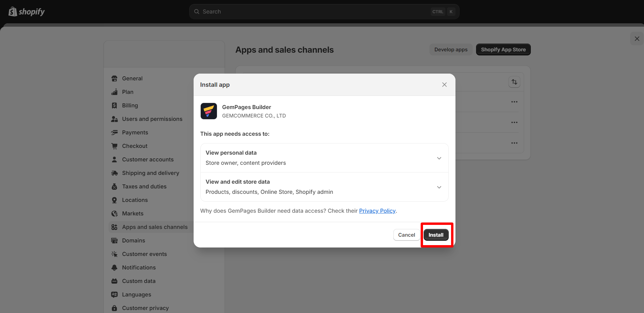This screenshot has width=644, height=313.
Task: Click the Install button
Action: point(436,235)
